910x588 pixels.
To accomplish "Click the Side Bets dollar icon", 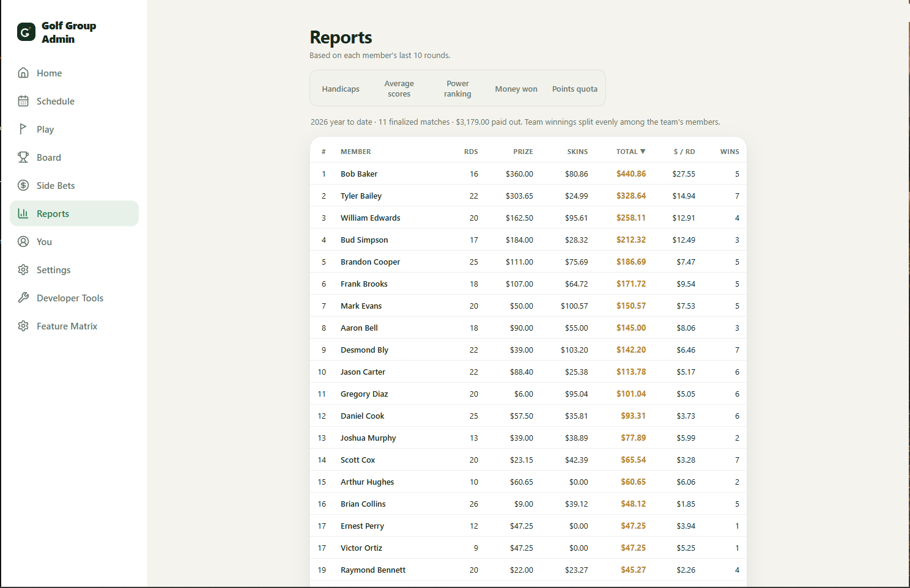I will click(x=23, y=185).
